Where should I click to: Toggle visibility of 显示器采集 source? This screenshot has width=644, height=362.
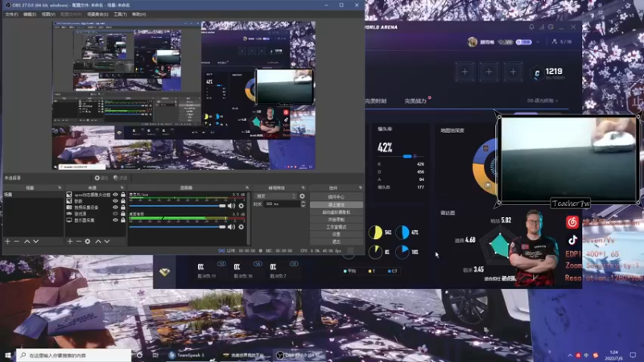tap(115, 220)
